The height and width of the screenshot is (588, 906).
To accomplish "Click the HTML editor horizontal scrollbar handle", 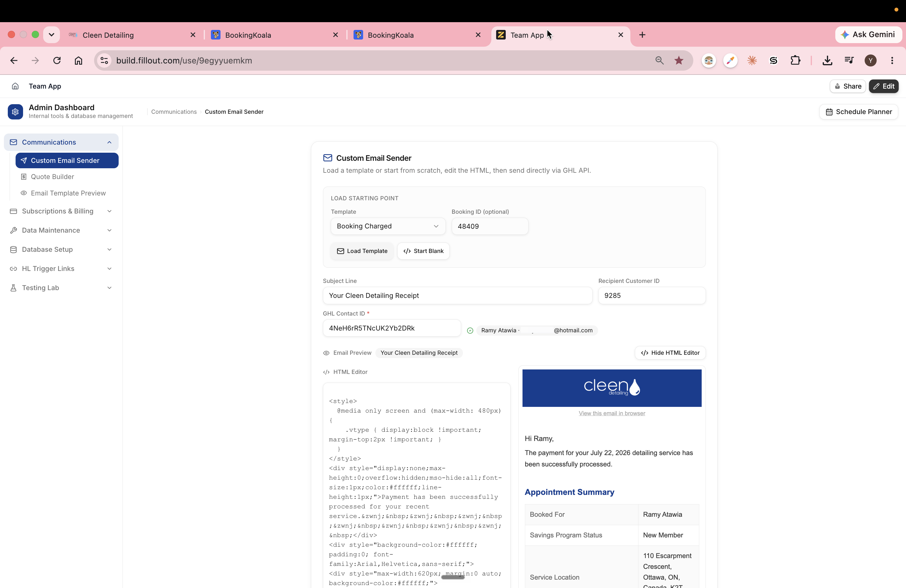I will [x=453, y=577].
